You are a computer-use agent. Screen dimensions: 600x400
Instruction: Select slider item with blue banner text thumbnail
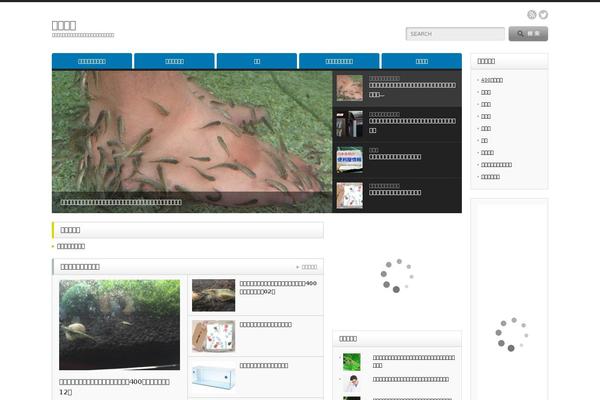pos(397,160)
